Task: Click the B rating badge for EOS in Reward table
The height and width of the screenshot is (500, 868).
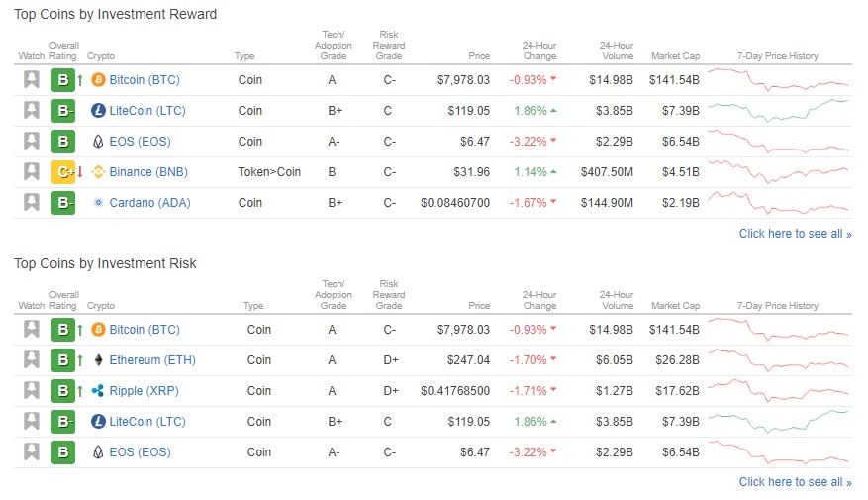Action: tap(63, 142)
